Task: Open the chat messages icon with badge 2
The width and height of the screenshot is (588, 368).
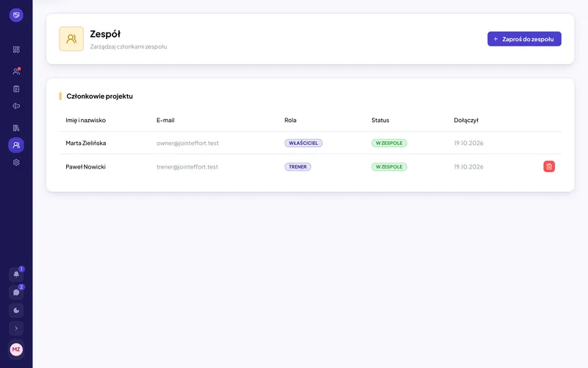Action: pos(16,292)
